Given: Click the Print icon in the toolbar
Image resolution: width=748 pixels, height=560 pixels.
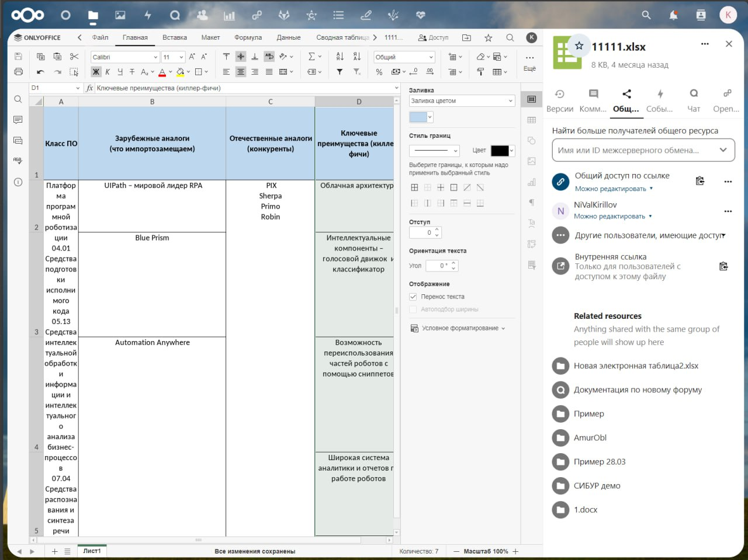Looking at the screenshot, I should [18, 72].
